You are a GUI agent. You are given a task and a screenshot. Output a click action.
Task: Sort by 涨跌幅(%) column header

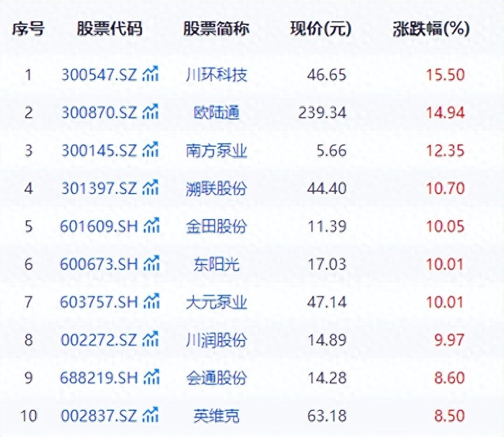[431, 29]
